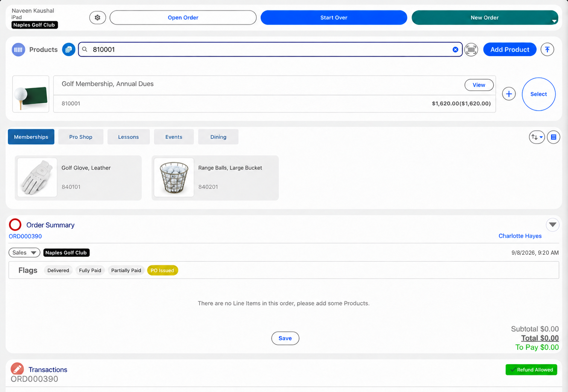568x392 pixels.
Task: Click the Add Product button
Action: (510, 50)
